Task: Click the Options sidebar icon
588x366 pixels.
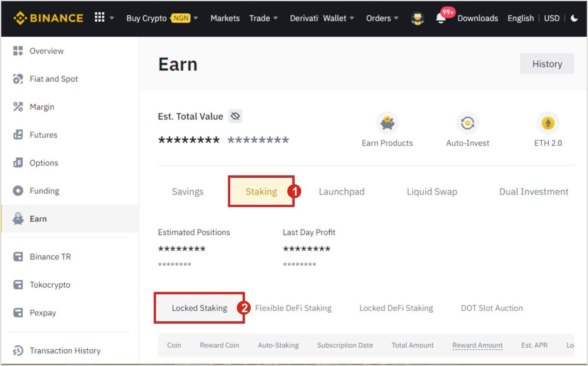Action: [x=18, y=163]
